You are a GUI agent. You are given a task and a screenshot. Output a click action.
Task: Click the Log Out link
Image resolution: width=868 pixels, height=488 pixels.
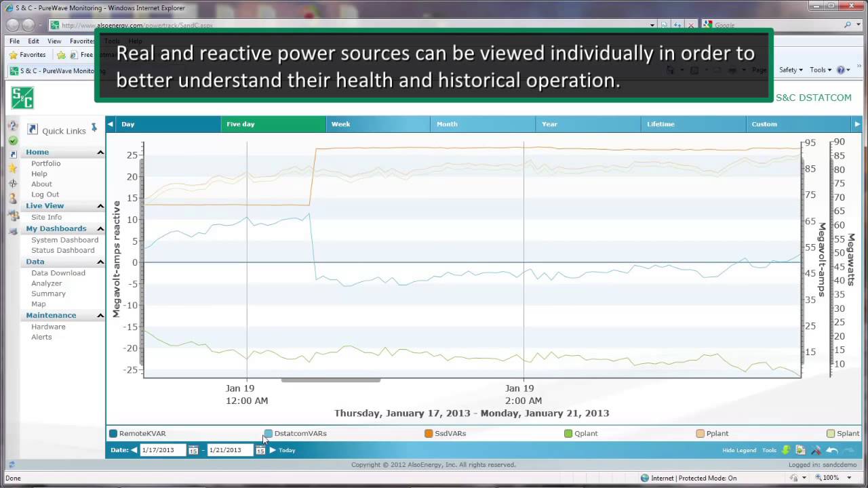tap(45, 195)
